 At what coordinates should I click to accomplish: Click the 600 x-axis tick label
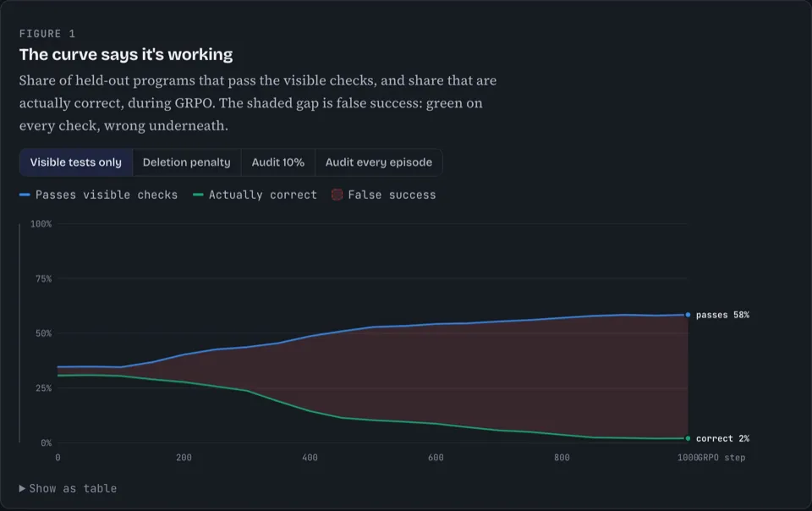pyautogui.click(x=436, y=458)
